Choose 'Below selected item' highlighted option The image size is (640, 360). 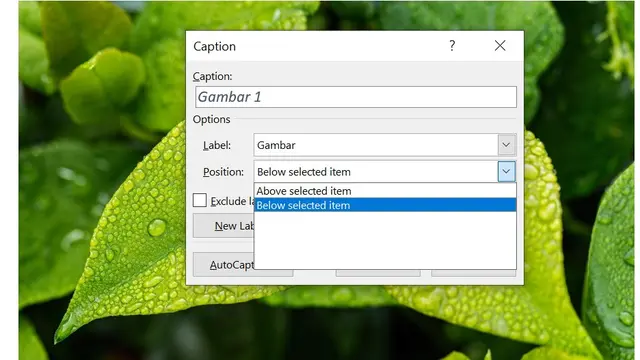pos(385,205)
